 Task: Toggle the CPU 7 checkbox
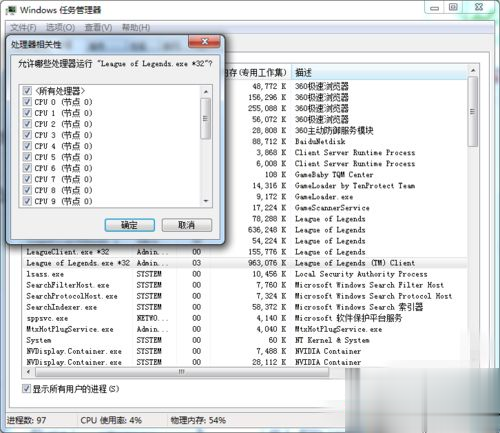point(27,179)
